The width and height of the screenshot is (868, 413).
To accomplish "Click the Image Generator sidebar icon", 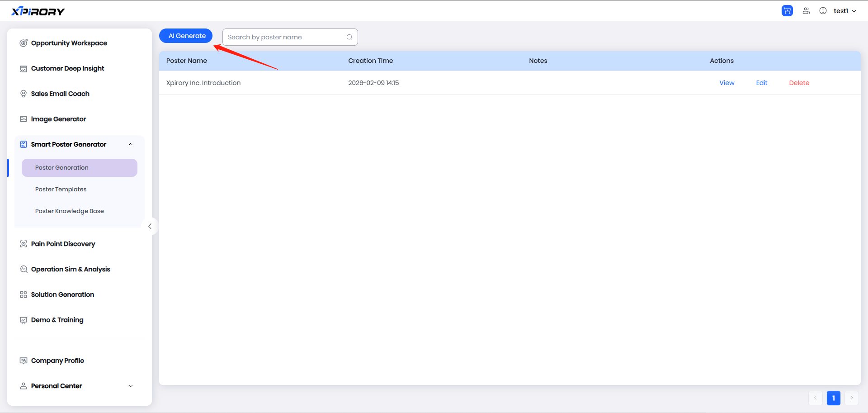I will pos(24,119).
